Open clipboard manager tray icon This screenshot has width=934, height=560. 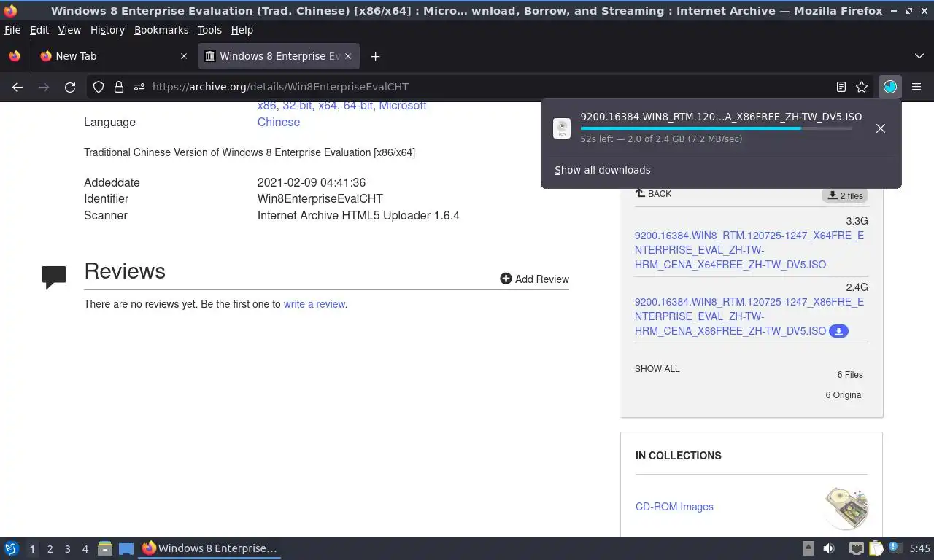(x=876, y=548)
